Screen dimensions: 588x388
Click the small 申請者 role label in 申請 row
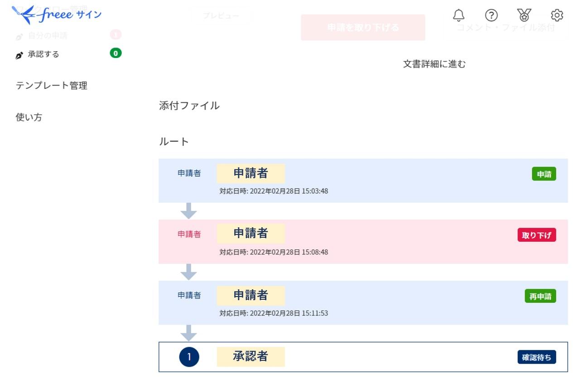click(x=189, y=173)
